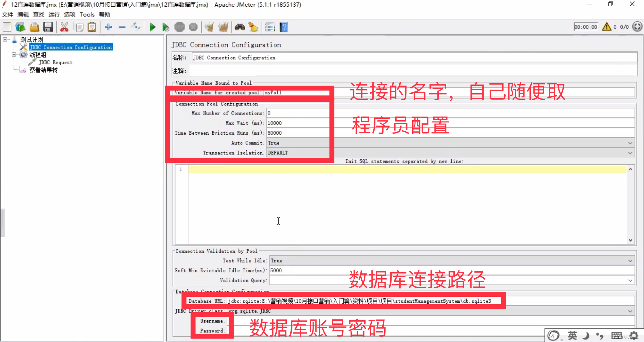Viewport: 644px width, 342px height.
Task: Click Init SQL scrollbar up arrow
Action: [x=630, y=169]
